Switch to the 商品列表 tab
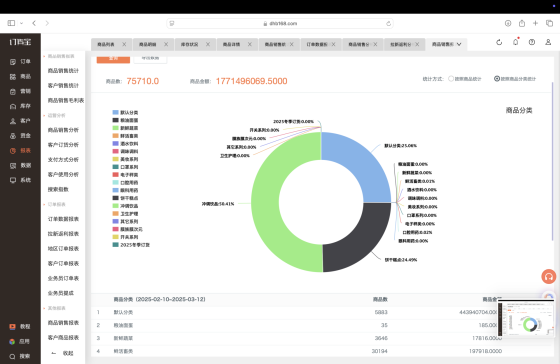 pos(106,44)
